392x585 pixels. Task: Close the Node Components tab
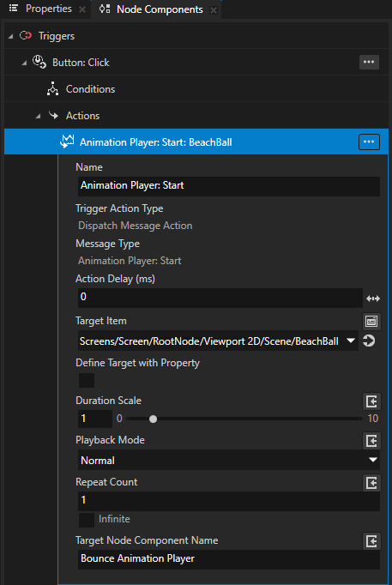(214, 10)
